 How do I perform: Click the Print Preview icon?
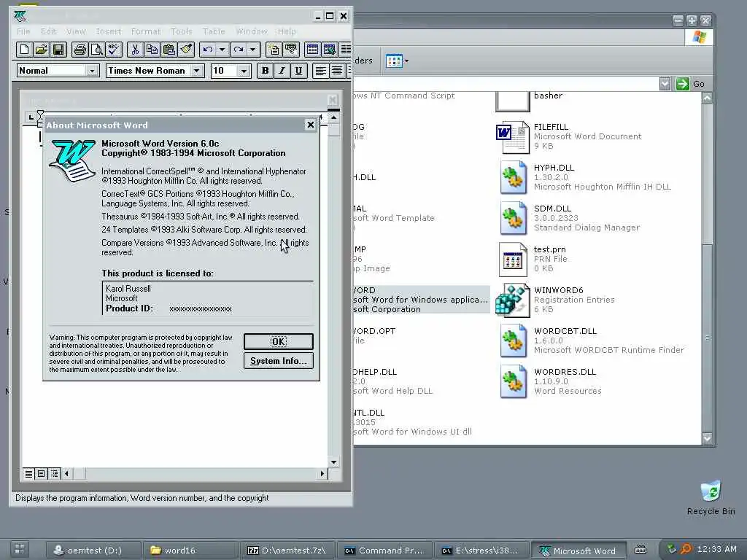coord(97,50)
